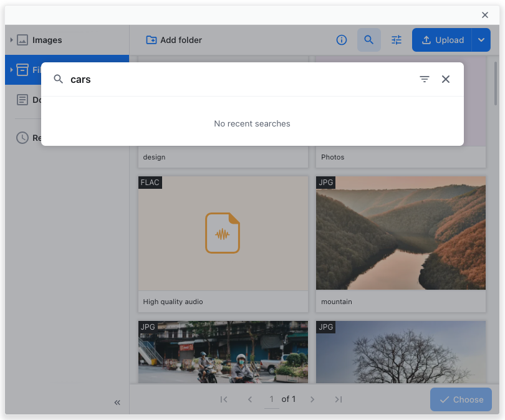
Task: Expand the Files tree item
Action: pyautogui.click(x=12, y=70)
